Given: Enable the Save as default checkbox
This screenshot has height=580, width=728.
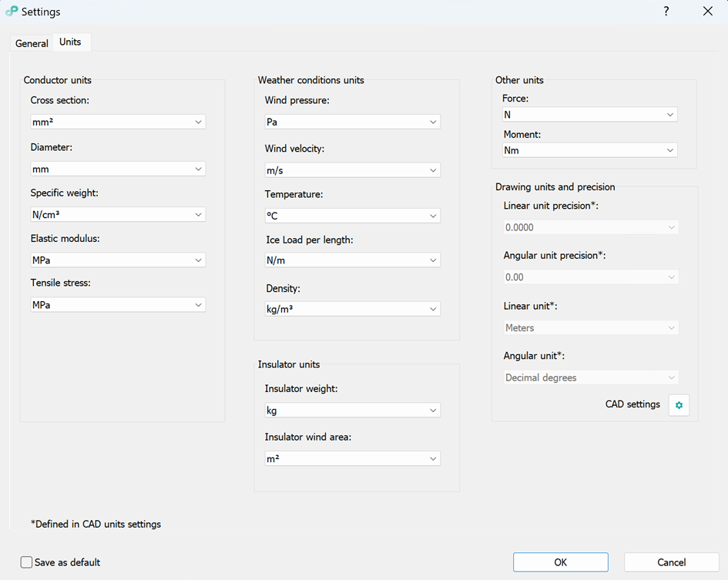Looking at the screenshot, I should coord(27,562).
